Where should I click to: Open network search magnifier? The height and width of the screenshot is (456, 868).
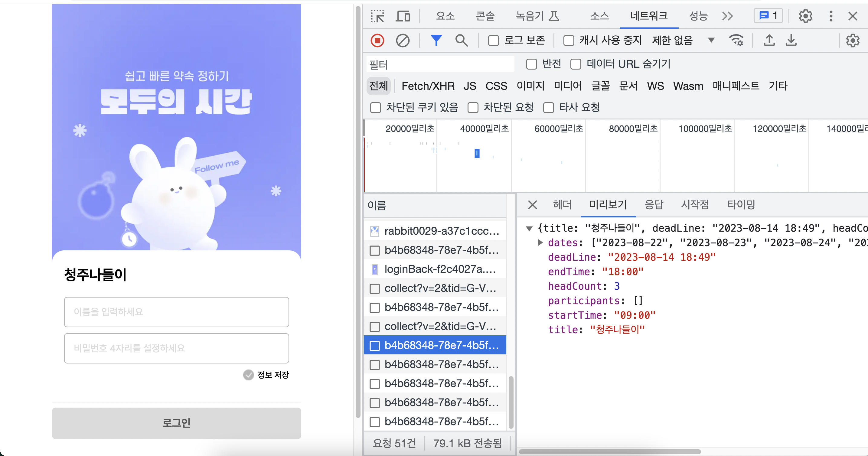tap(461, 41)
